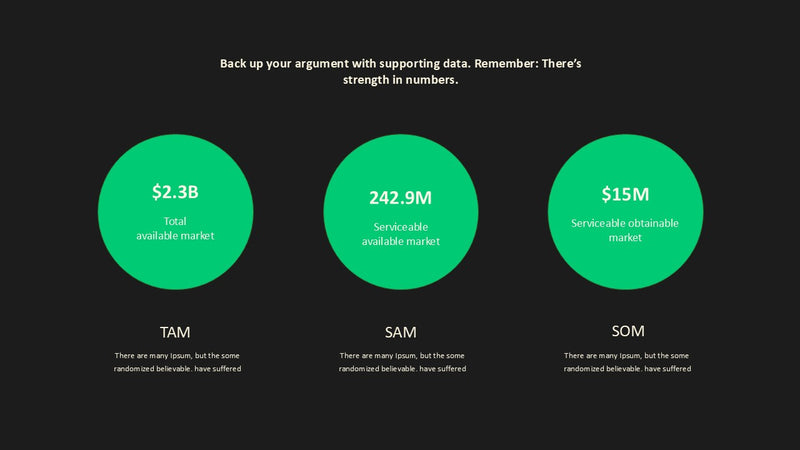Click the 'Serviceable available market' label
The height and width of the screenshot is (450, 800).
point(401,234)
